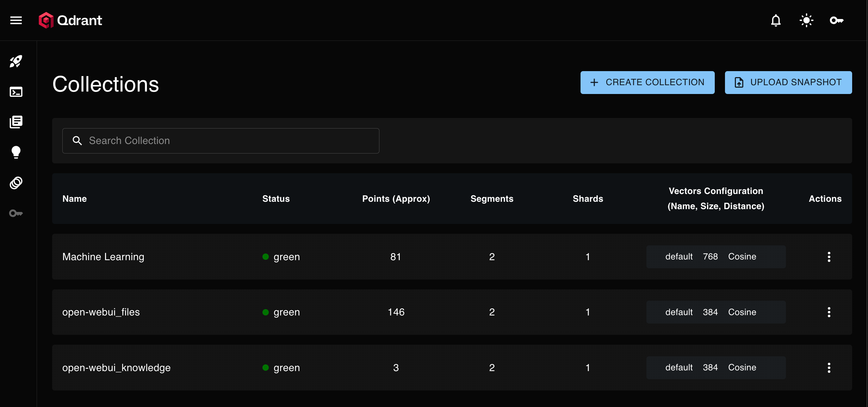868x407 pixels.
Task: Open actions menu for open-webui_files
Action: pyautogui.click(x=829, y=312)
